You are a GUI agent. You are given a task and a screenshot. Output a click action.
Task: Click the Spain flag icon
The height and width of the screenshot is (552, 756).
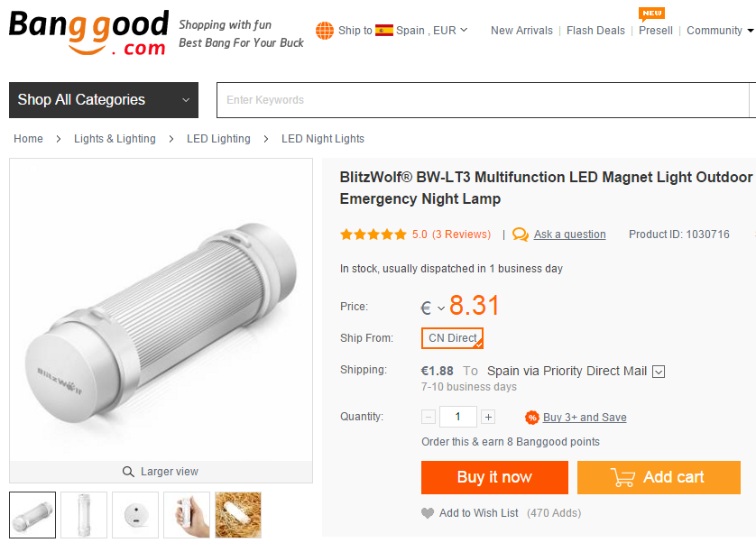383,30
